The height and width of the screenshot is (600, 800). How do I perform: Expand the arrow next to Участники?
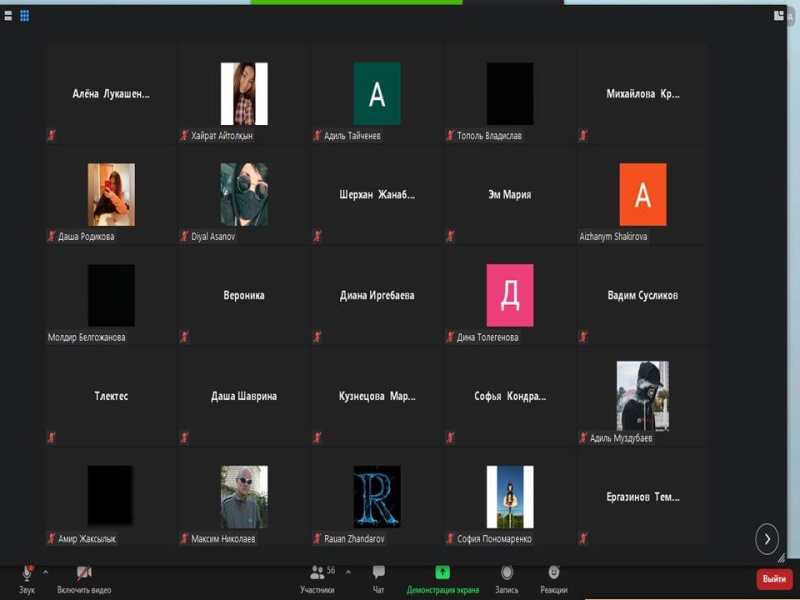348,572
